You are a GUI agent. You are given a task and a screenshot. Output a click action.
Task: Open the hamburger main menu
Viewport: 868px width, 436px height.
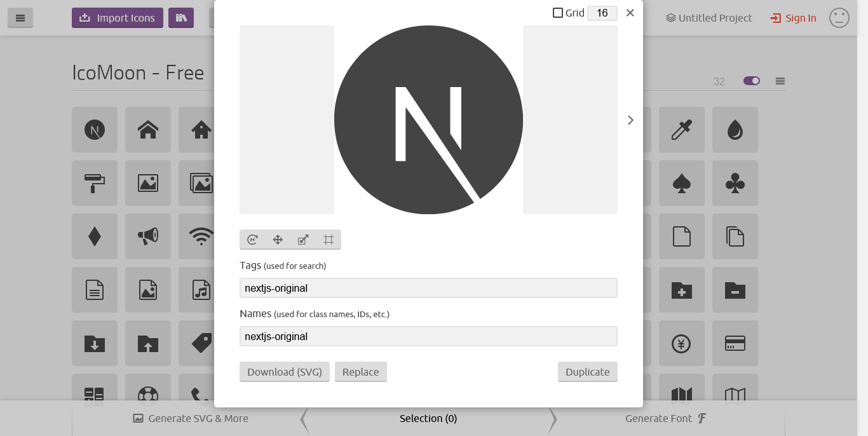pos(20,18)
